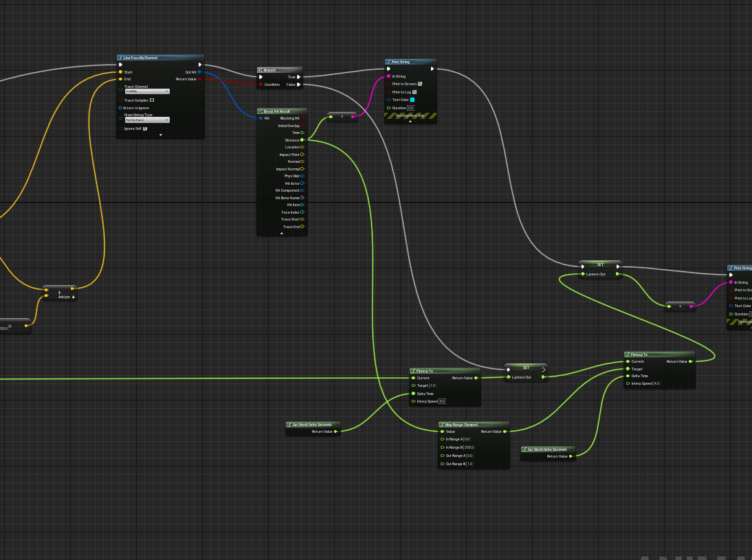Click the In String pin on top Print String
This screenshot has height=560, width=752.
(389, 76)
